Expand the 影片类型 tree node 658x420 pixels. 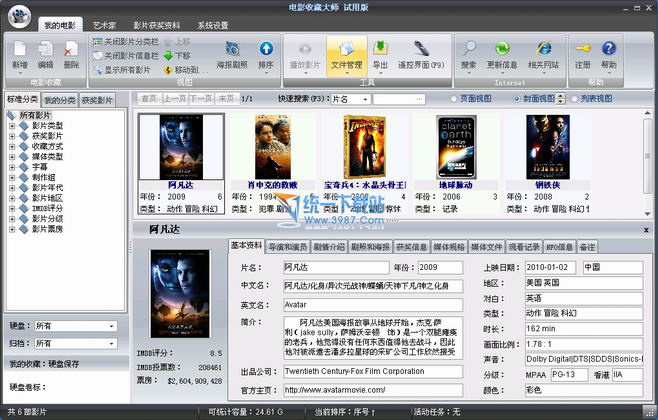pos(11,125)
